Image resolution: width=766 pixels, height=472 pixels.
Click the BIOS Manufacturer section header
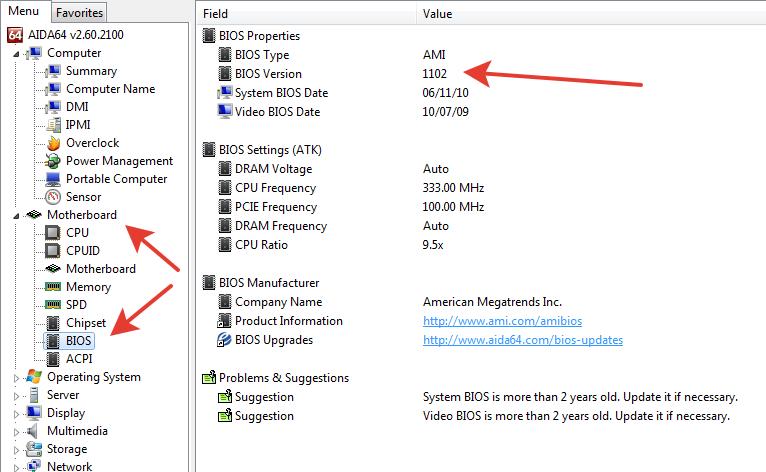click(269, 283)
